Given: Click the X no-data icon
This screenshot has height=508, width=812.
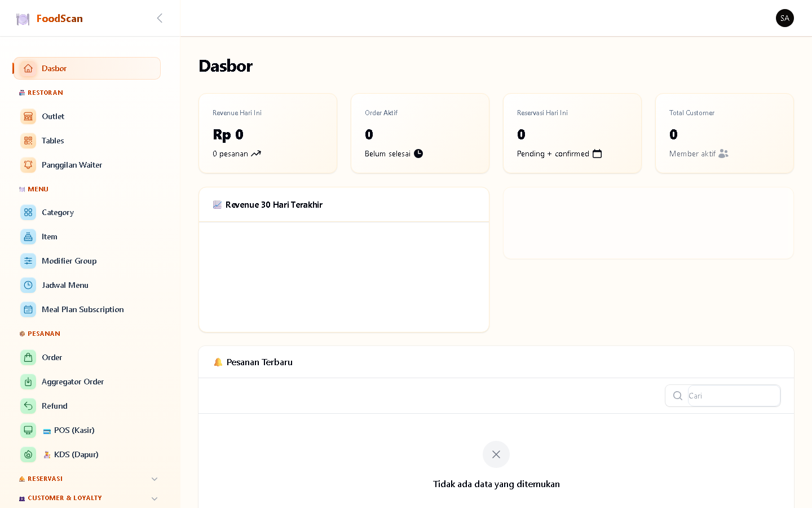Looking at the screenshot, I should click(496, 454).
